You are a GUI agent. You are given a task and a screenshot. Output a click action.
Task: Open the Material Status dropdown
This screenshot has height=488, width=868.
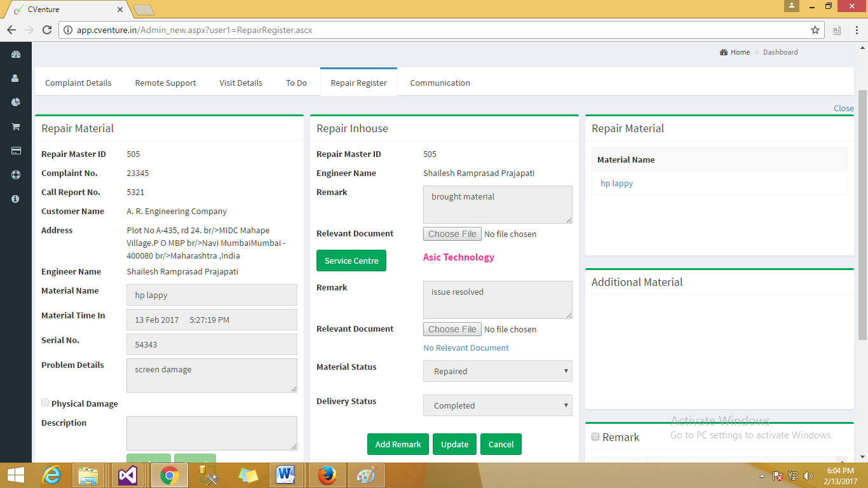point(498,371)
